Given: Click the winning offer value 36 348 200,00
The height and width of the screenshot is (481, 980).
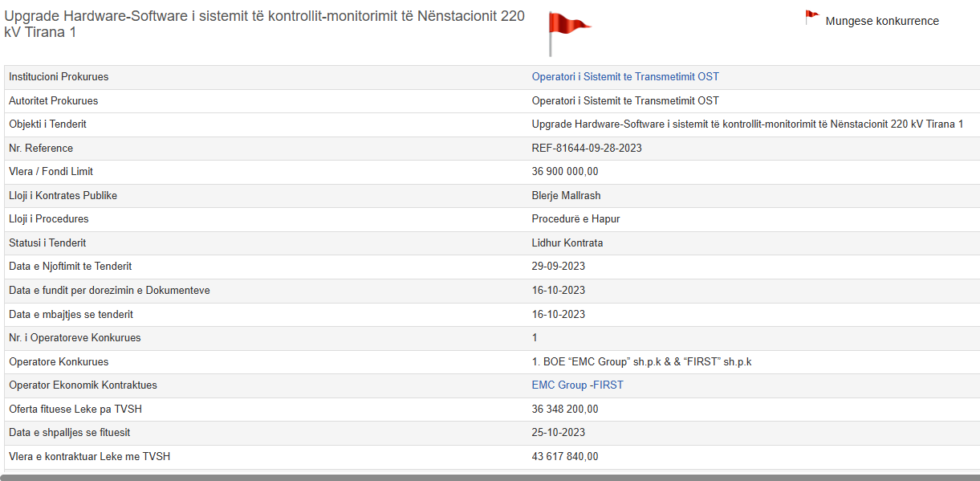Looking at the screenshot, I should tap(565, 410).
